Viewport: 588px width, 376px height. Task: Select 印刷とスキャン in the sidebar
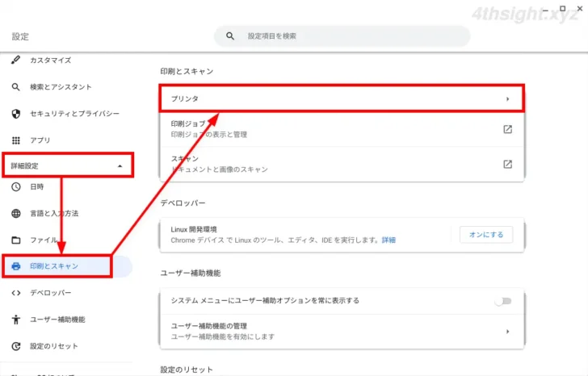[x=54, y=266]
